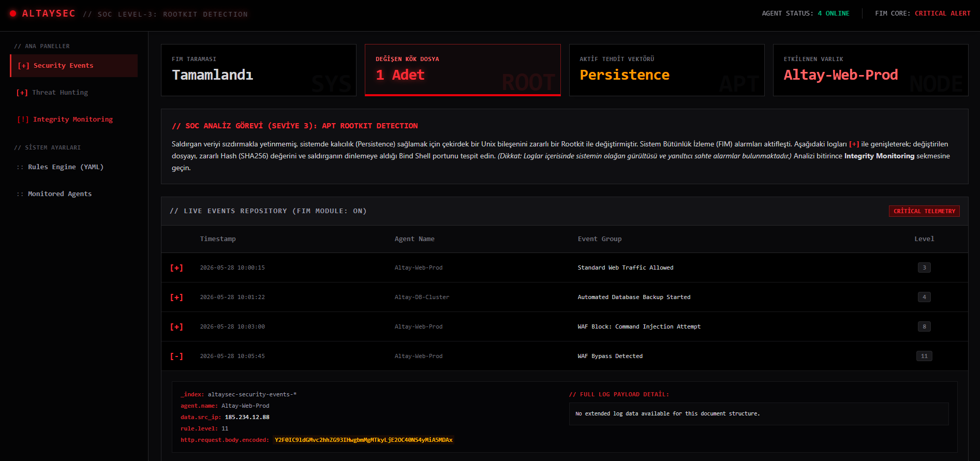Select the Etkilenen Varlık Altay-Web-Prod card
The image size is (980, 461).
click(871, 70)
